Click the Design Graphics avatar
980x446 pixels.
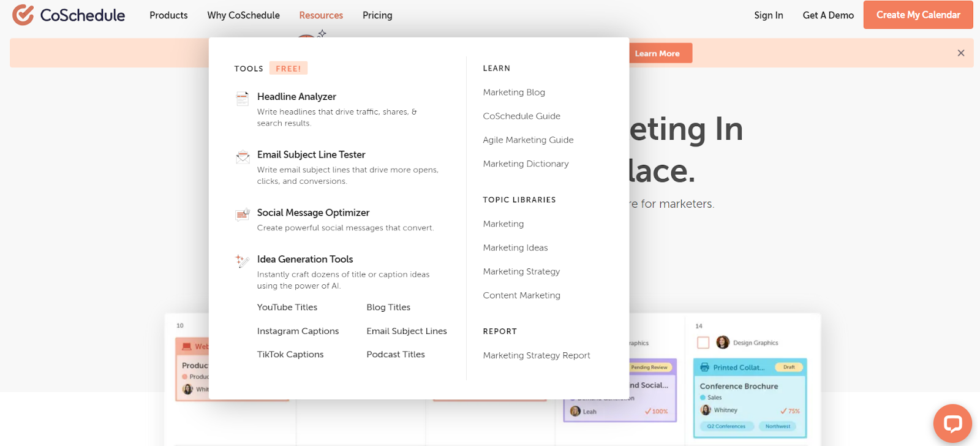tap(723, 342)
